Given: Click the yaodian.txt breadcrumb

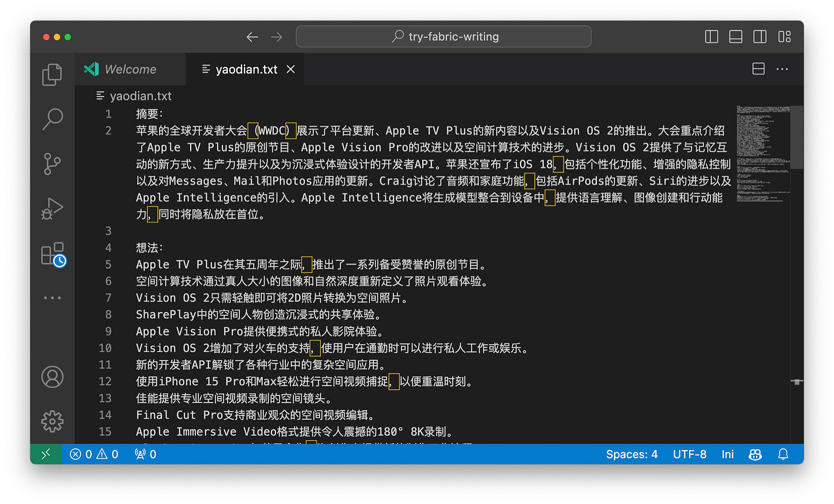Looking at the screenshot, I should [x=140, y=96].
